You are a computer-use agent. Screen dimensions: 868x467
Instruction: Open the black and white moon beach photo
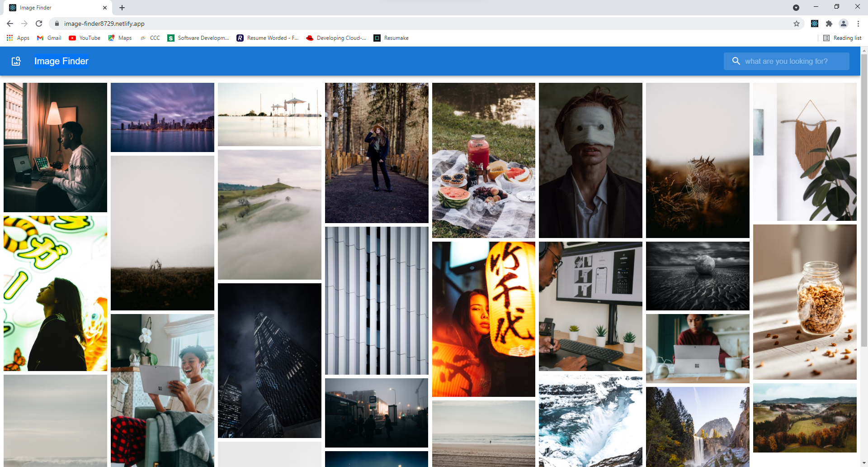(x=698, y=276)
